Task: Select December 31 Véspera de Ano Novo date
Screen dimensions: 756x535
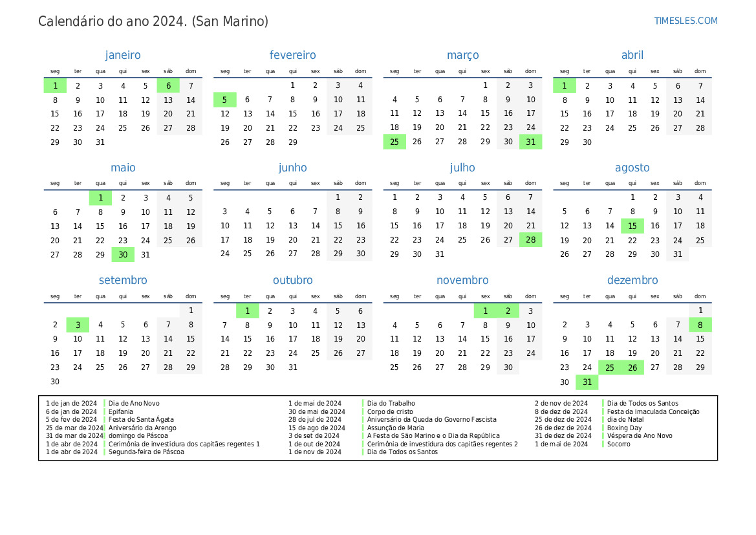Action: click(587, 382)
